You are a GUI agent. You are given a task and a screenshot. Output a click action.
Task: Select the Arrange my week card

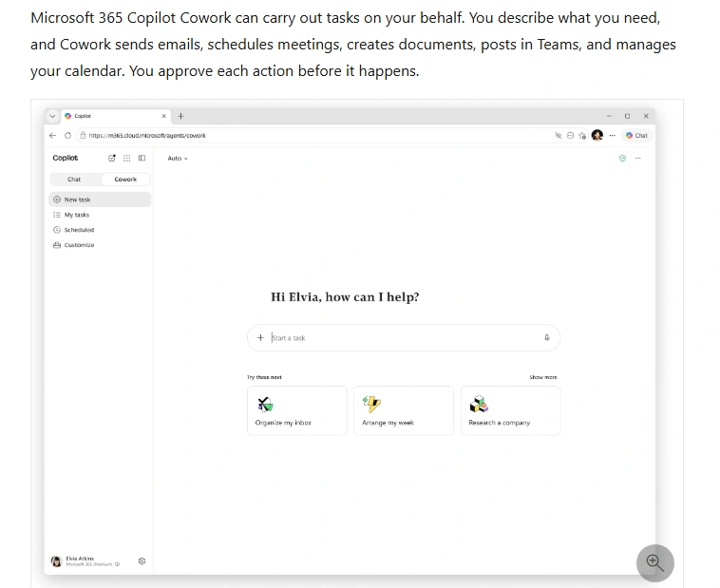tap(404, 410)
